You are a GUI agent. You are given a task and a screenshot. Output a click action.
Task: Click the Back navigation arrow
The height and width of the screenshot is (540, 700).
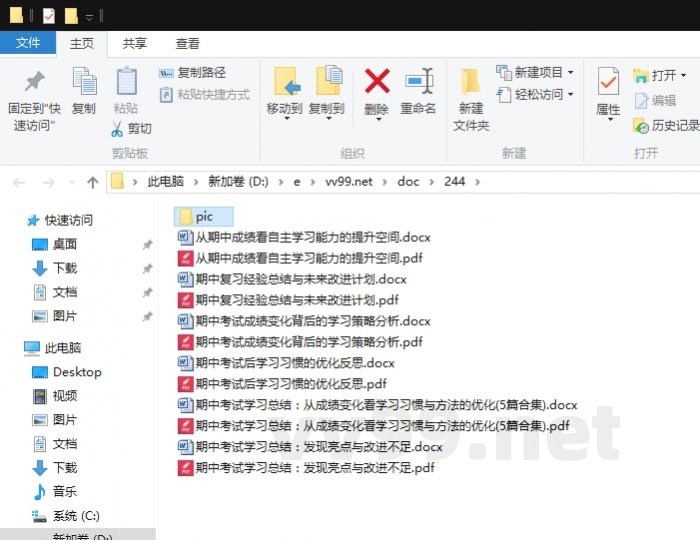(x=19, y=183)
